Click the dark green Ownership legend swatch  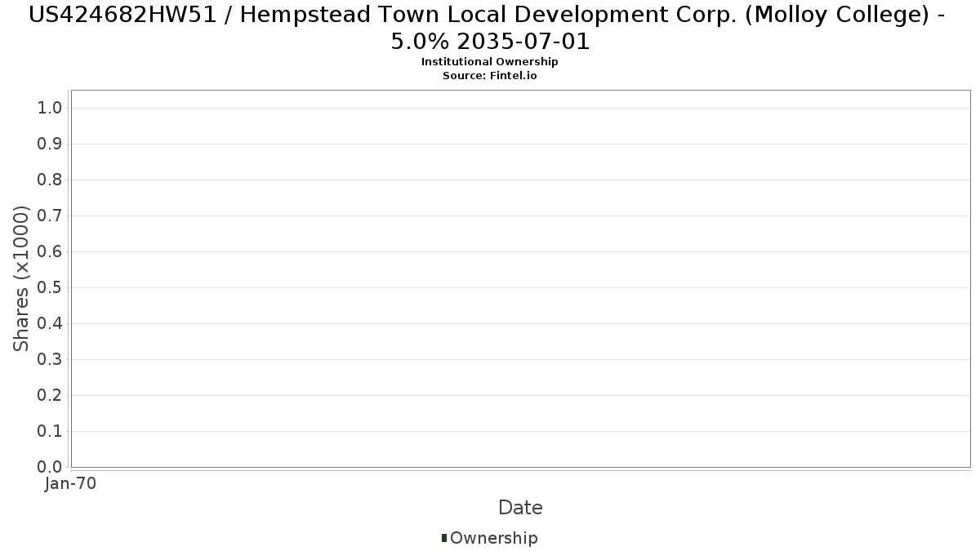tap(444, 538)
